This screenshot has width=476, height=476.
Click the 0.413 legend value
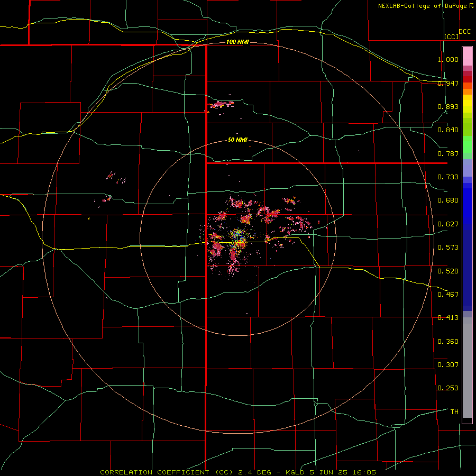point(448,318)
